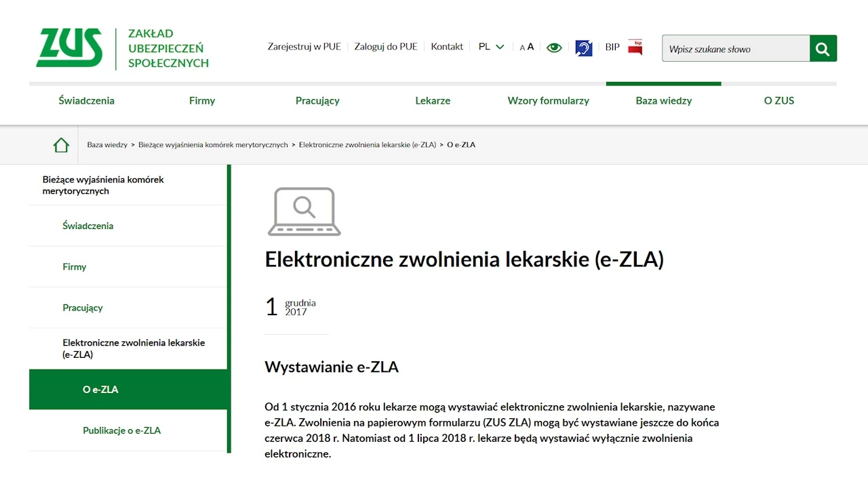Screen dimensions: 868x488
Task: Open Baza wiedzy menu item
Action: coord(664,100)
